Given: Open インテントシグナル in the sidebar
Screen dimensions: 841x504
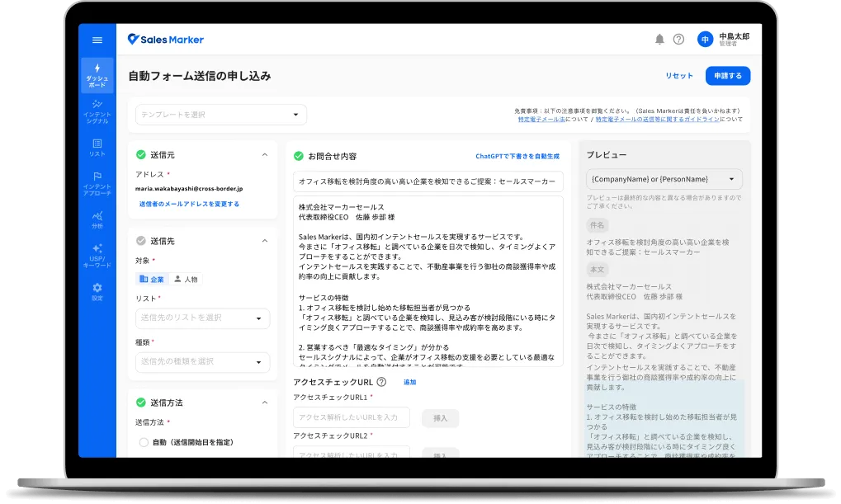Looking at the screenshot, I should (97, 111).
